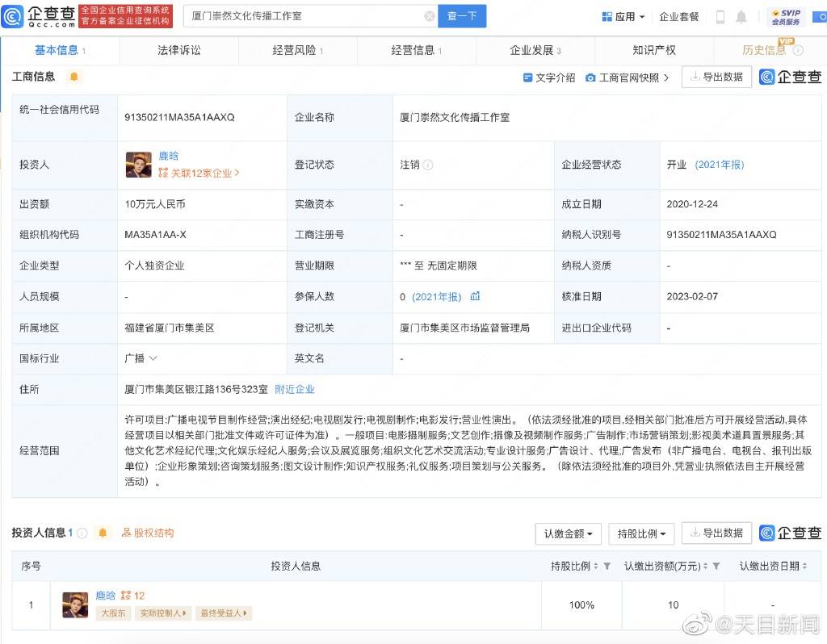
Task: Expand the 广播 industry classification
Action: 141,358
